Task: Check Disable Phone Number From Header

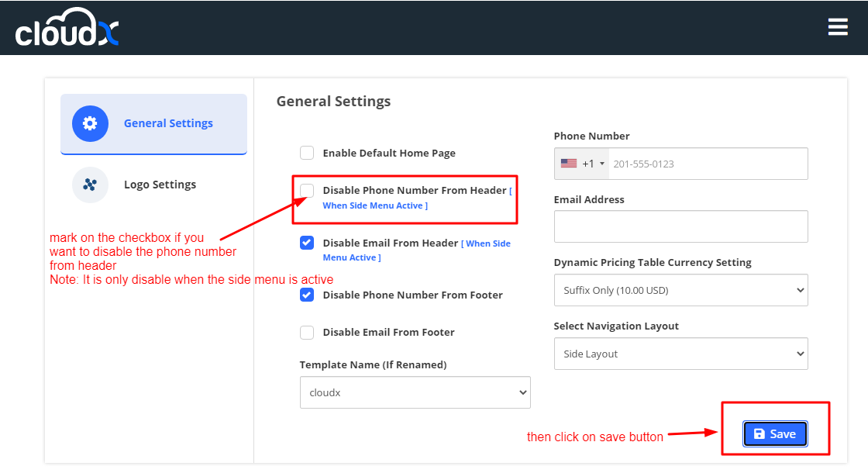Action: pyautogui.click(x=307, y=190)
